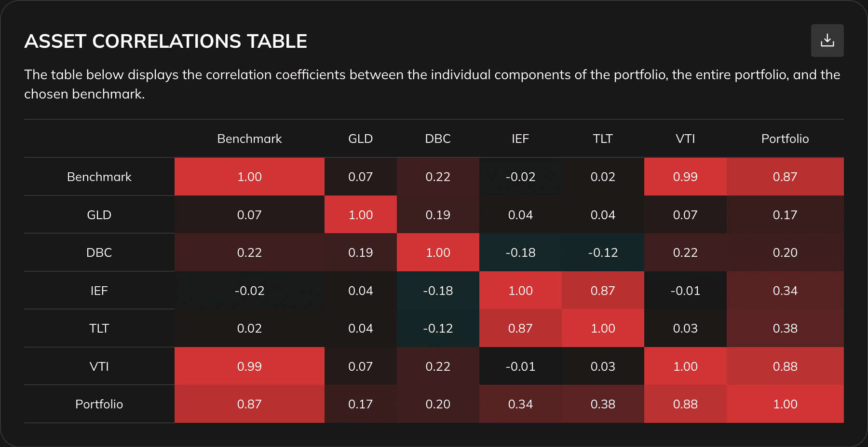The height and width of the screenshot is (447, 868).
Task: Click the IEF column header
Action: (520, 139)
